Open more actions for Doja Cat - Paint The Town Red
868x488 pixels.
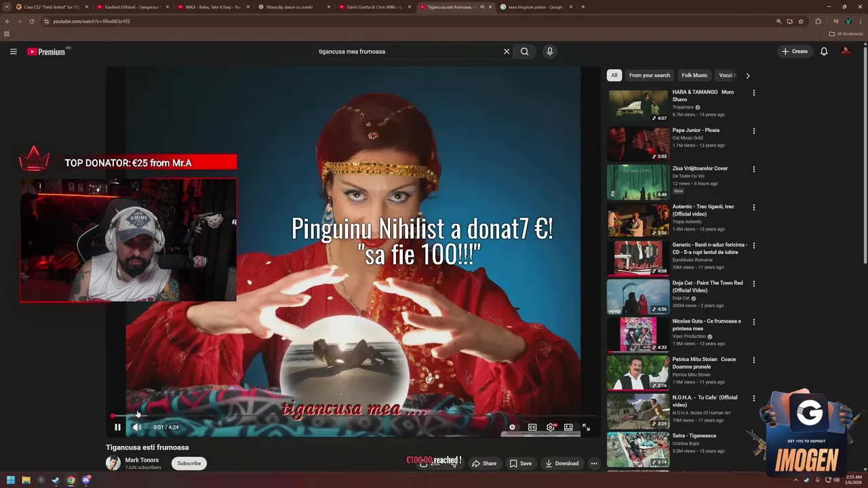point(753,283)
